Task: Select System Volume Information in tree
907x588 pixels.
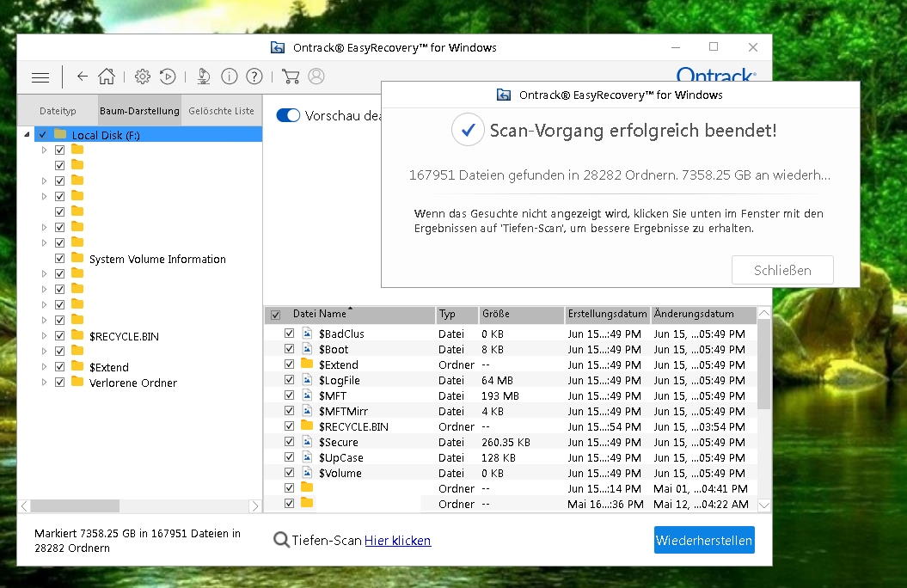Action: pos(157,259)
